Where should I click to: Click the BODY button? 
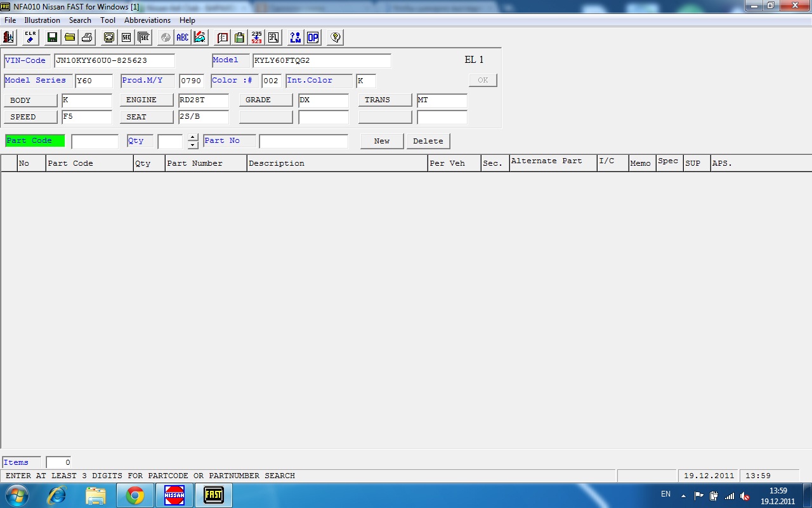30,100
